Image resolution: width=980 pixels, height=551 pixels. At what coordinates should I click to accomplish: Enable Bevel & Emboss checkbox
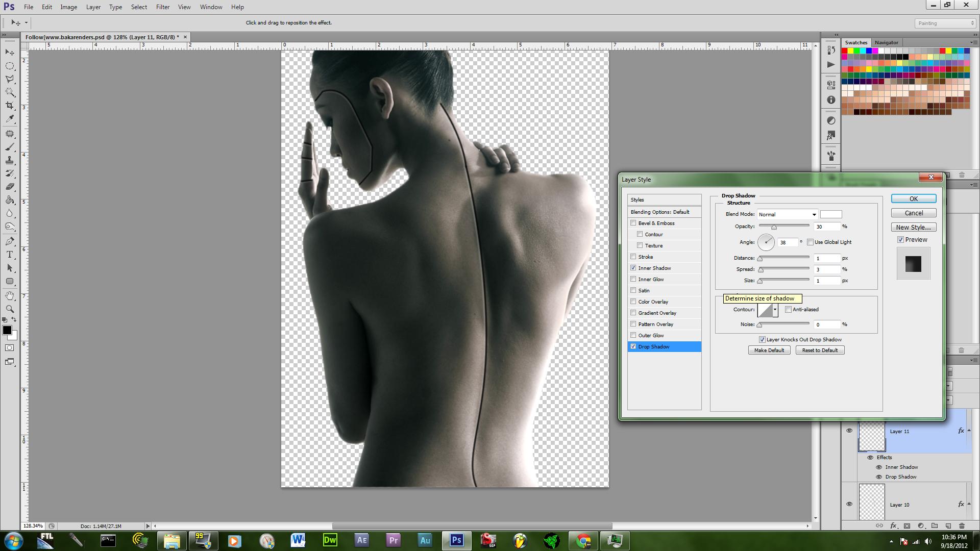633,223
